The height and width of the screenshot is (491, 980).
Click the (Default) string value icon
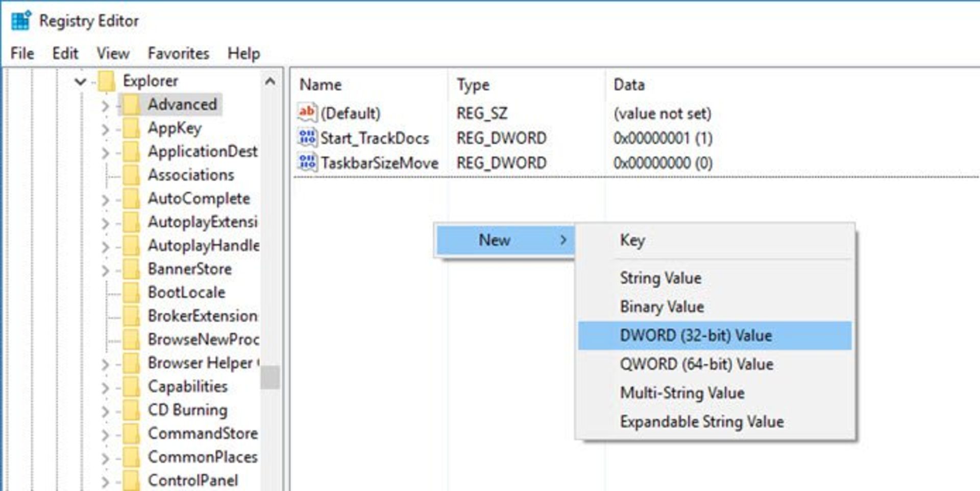click(x=307, y=112)
